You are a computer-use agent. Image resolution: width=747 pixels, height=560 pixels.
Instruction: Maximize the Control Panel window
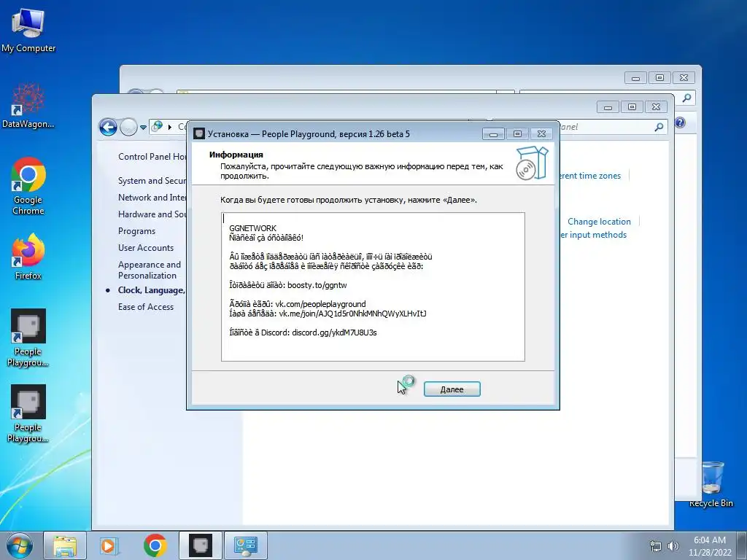(632, 106)
